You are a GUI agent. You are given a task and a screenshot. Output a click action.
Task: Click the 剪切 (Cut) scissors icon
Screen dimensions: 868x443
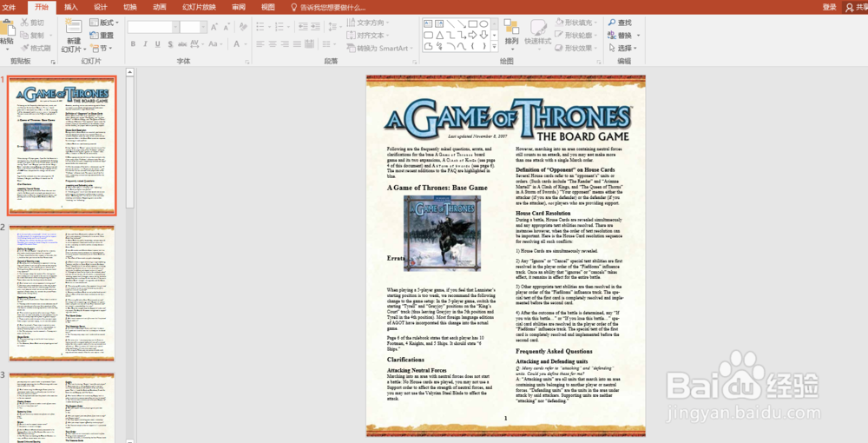coord(25,23)
